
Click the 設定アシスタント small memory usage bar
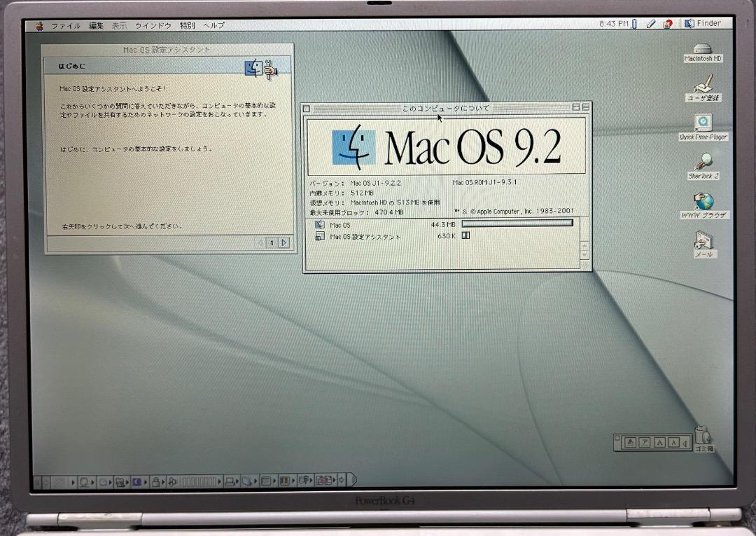pos(465,235)
